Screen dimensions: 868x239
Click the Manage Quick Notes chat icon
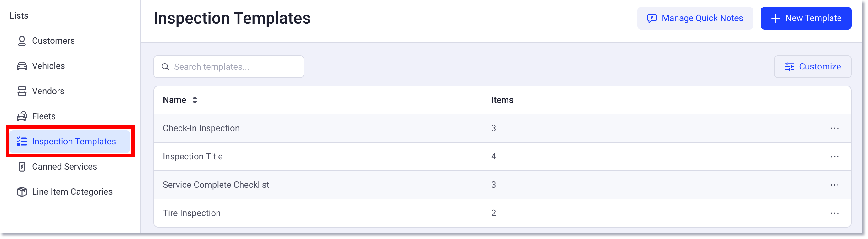coord(652,18)
